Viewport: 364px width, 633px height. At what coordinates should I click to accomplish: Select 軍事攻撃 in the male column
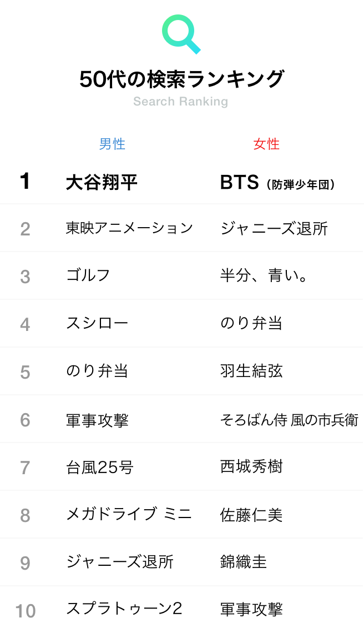pyautogui.click(x=97, y=420)
